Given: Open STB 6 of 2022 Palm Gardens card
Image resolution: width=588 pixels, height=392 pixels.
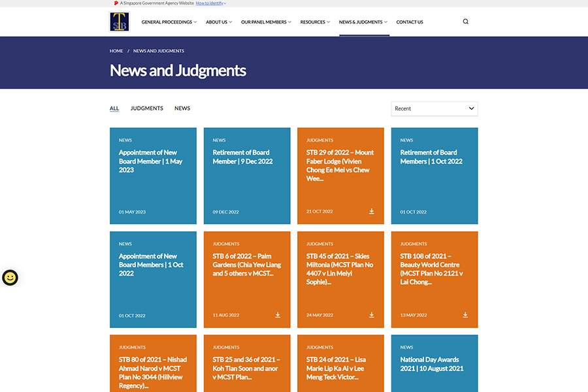Looking at the screenshot, I should point(247,280).
